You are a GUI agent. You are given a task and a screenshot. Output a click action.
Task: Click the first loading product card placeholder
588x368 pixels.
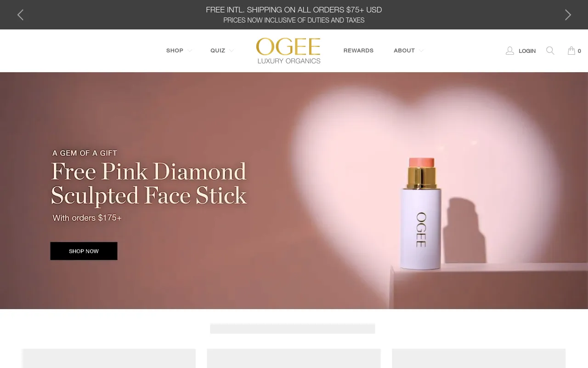(x=109, y=358)
